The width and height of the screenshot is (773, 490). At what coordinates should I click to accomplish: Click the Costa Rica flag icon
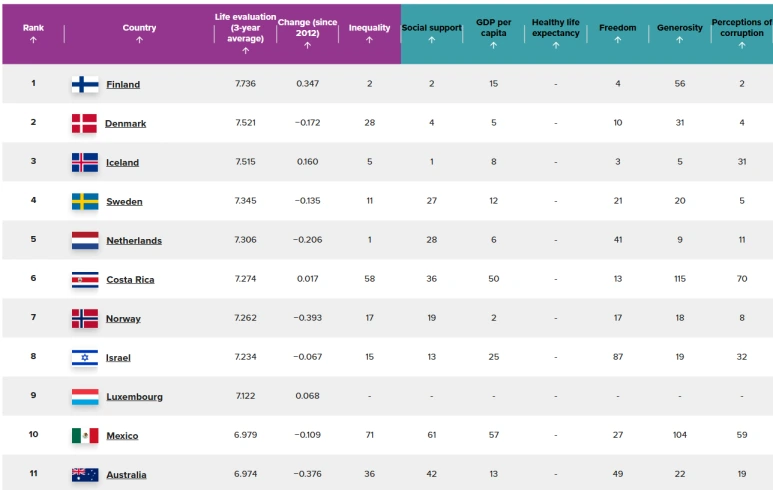pyautogui.click(x=84, y=279)
